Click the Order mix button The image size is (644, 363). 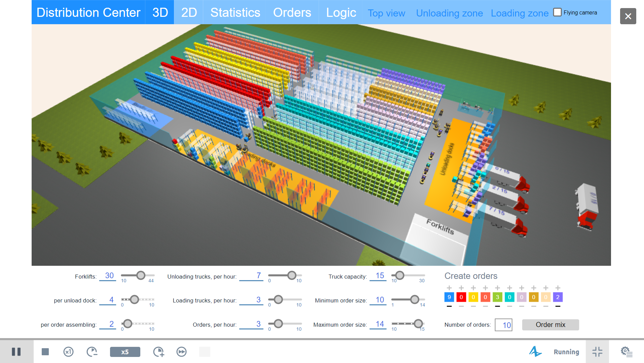pyautogui.click(x=550, y=325)
